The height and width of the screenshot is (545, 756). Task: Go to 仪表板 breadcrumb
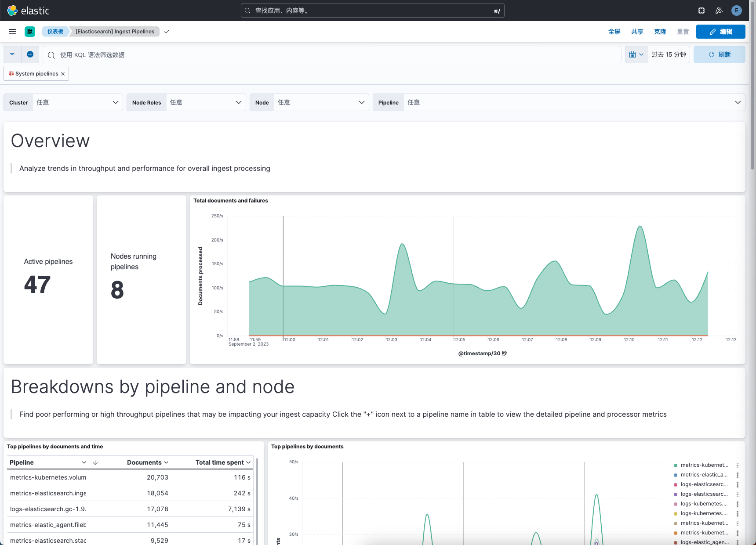click(x=55, y=32)
